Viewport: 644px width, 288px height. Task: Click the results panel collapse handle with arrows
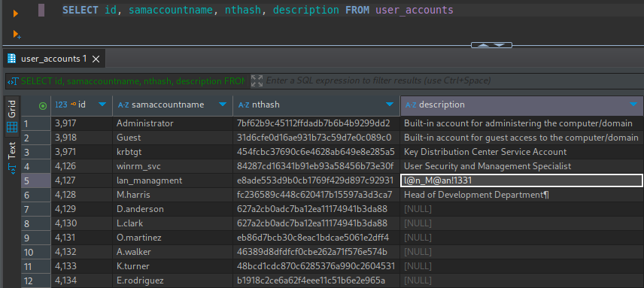coord(491,44)
